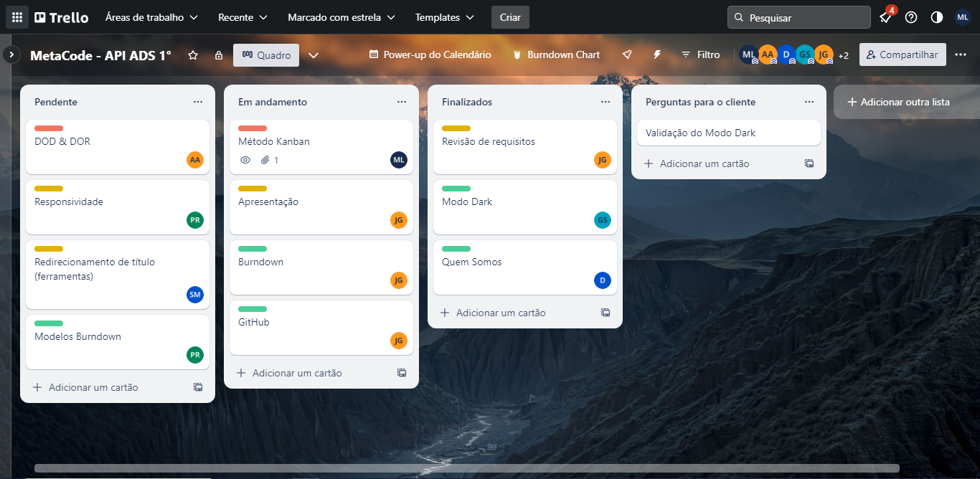Open the apps grid switcher icon
This screenshot has width=980, height=479.
click(x=17, y=17)
